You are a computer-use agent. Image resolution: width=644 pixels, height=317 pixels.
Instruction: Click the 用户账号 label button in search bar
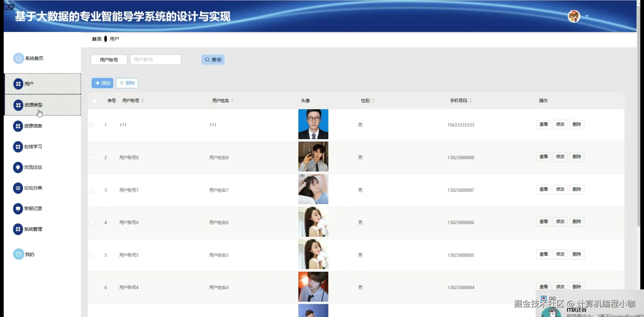(x=109, y=60)
